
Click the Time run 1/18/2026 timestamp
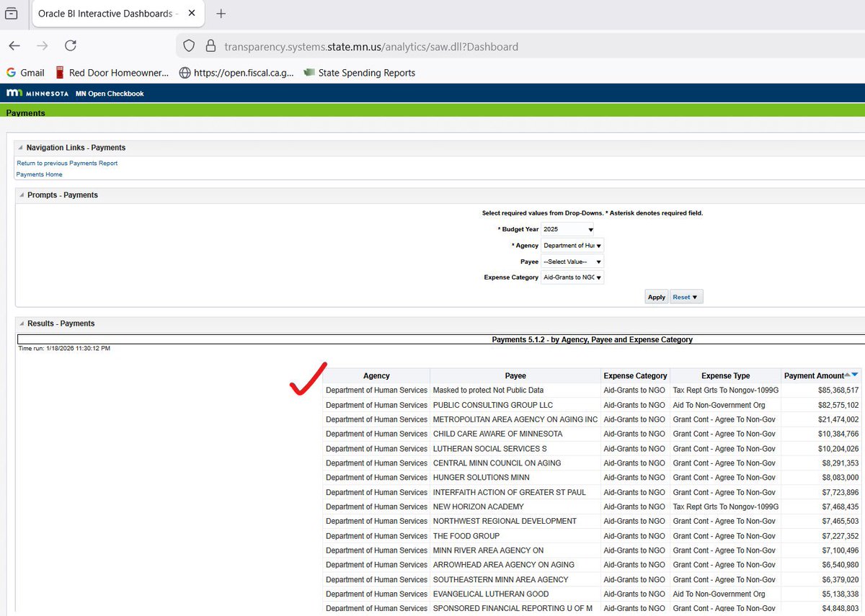[x=64, y=348]
